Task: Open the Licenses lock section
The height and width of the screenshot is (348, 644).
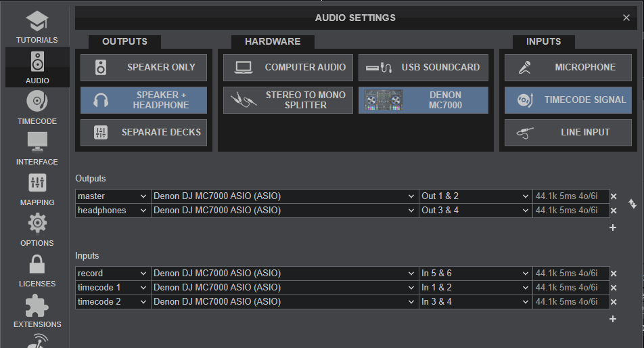Action: point(37,270)
